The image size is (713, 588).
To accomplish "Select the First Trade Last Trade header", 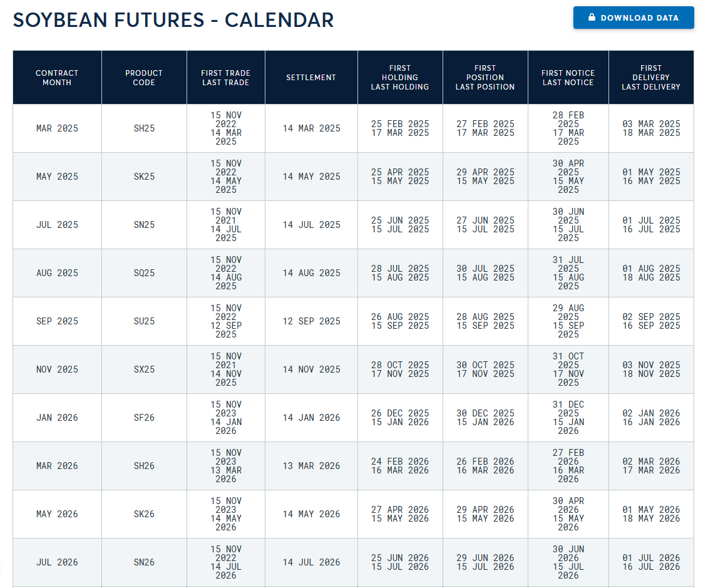I will tap(226, 78).
